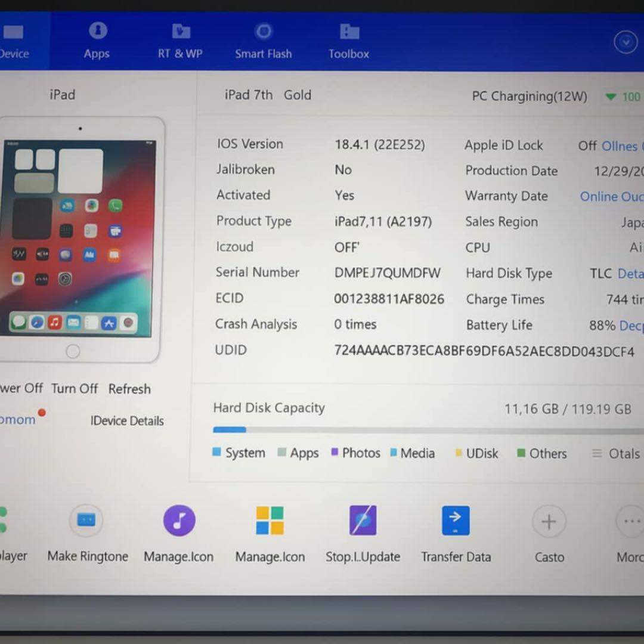Click the Otals list icon
Viewport: 644px width, 644px height.
(597, 453)
